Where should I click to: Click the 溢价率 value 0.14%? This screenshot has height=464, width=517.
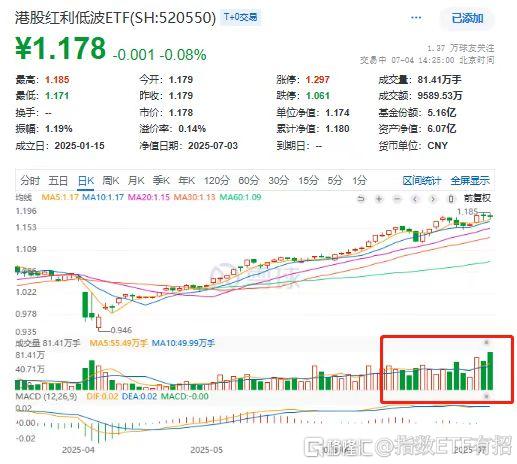point(192,129)
